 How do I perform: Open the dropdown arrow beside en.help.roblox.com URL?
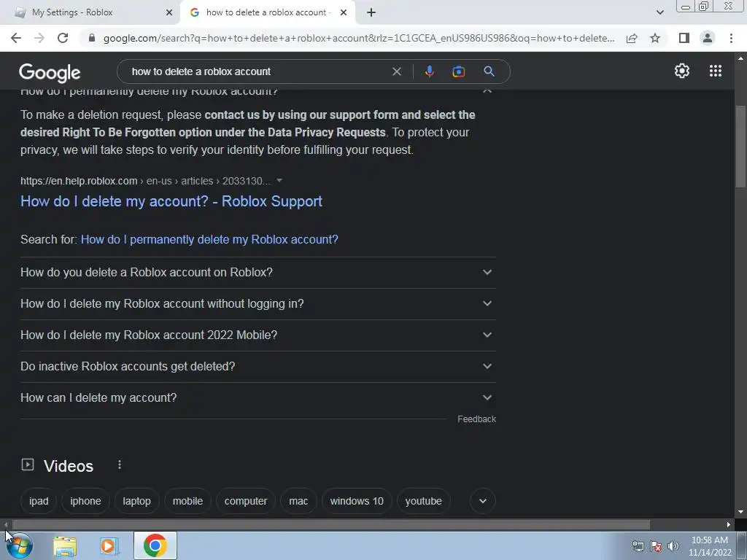(279, 181)
